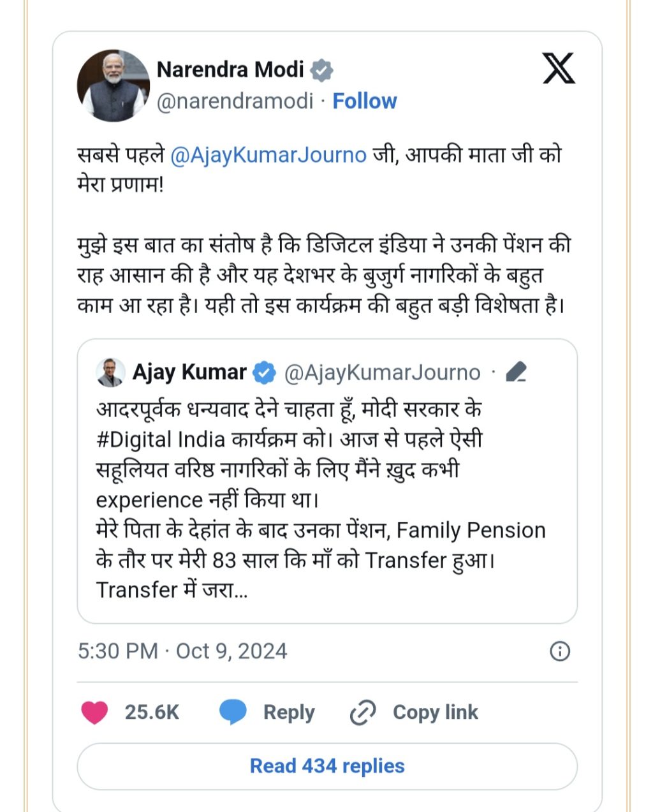This screenshot has width=653, height=812.
Task: Click Narendra Modi's verified badge
Action: (x=322, y=70)
